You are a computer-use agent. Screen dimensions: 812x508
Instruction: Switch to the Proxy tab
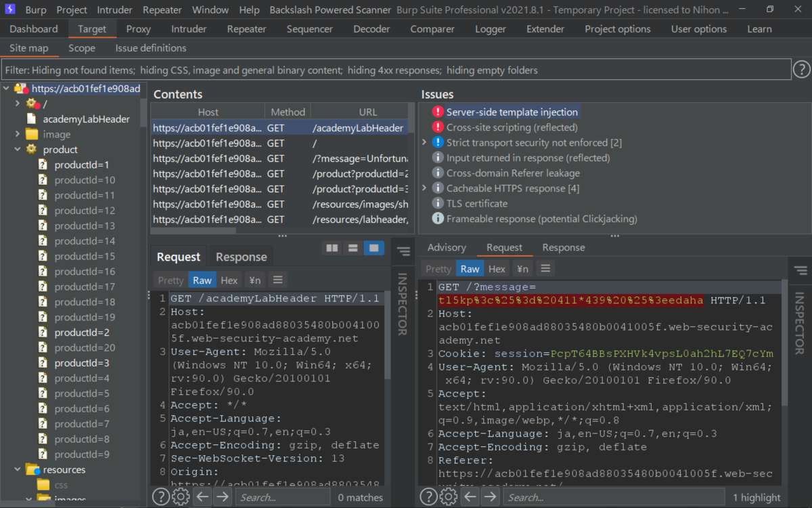tap(139, 29)
